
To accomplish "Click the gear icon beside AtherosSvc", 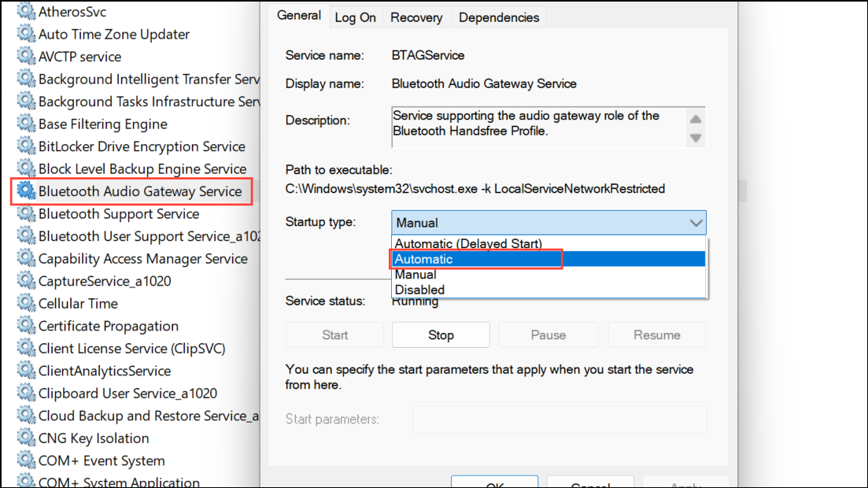I will click(25, 10).
